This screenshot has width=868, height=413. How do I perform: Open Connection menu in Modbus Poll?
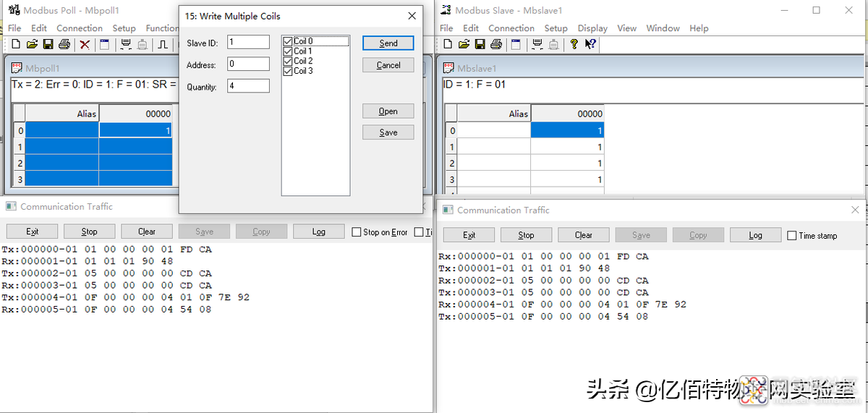(x=80, y=28)
